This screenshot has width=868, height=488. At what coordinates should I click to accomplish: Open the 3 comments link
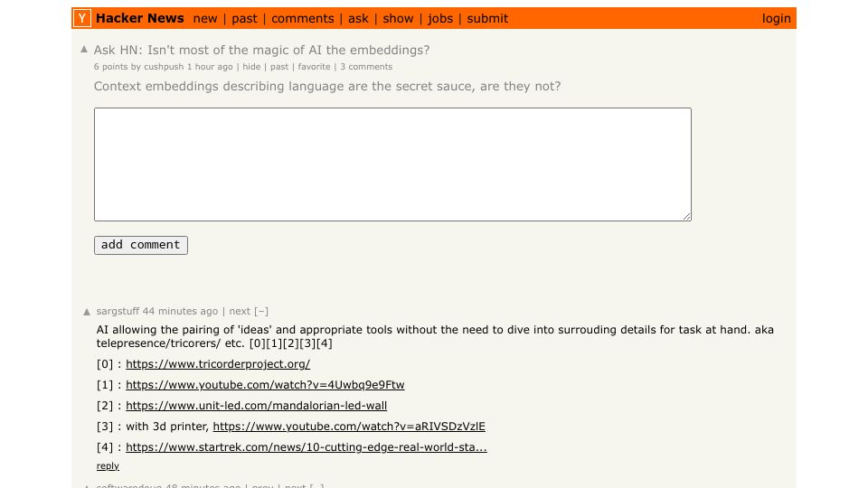pos(366,66)
